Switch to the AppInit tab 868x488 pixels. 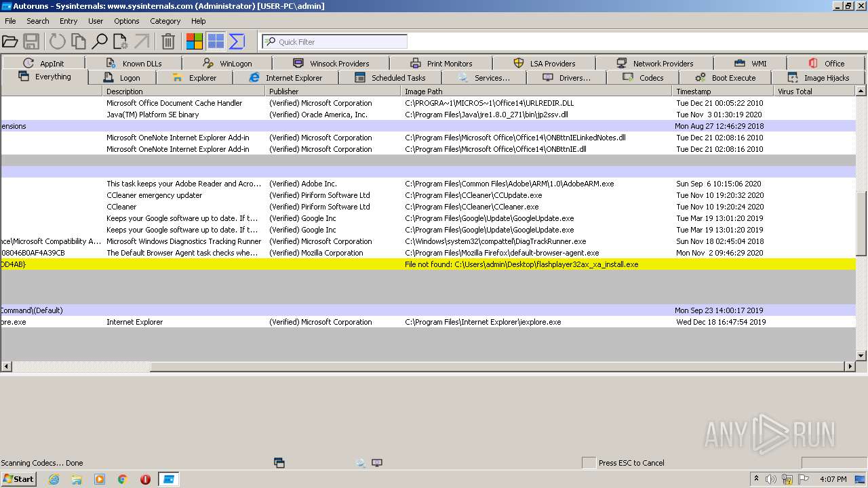pyautogui.click(x=43, y=63)
